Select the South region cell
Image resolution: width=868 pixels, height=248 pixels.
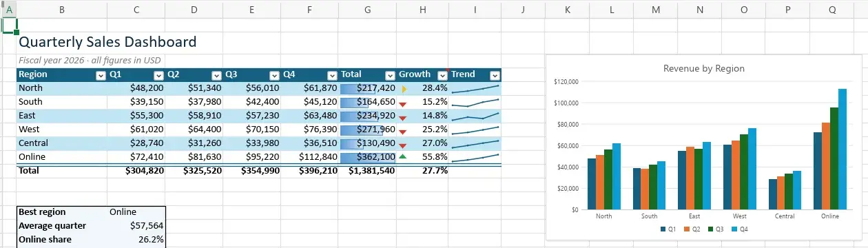click(62, 102)
